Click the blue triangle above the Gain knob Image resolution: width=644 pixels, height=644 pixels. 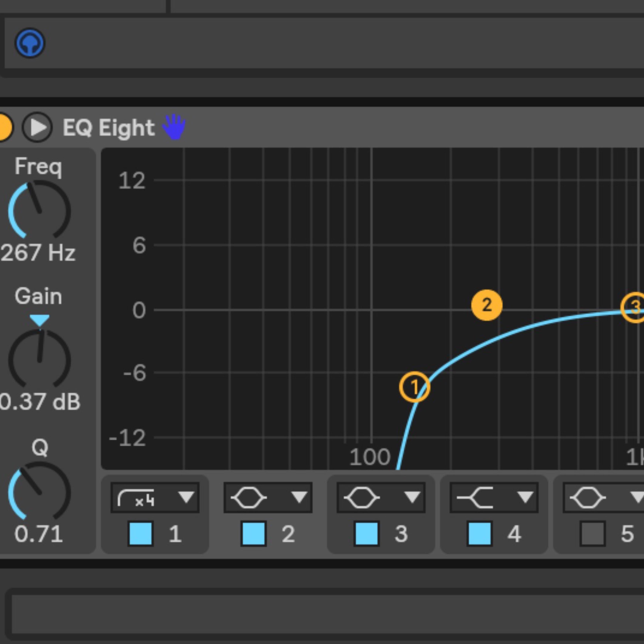coord(39,320)
